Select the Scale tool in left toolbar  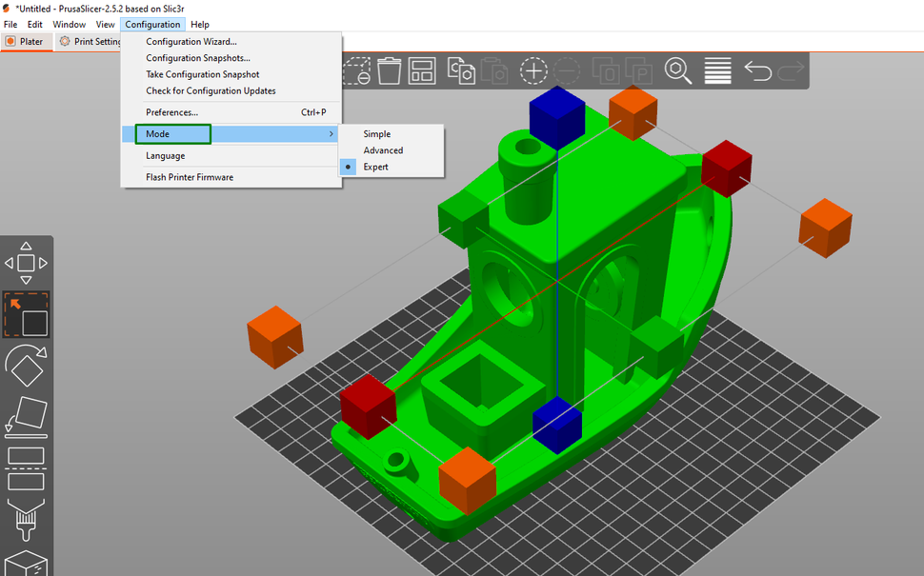coord(26,314)
